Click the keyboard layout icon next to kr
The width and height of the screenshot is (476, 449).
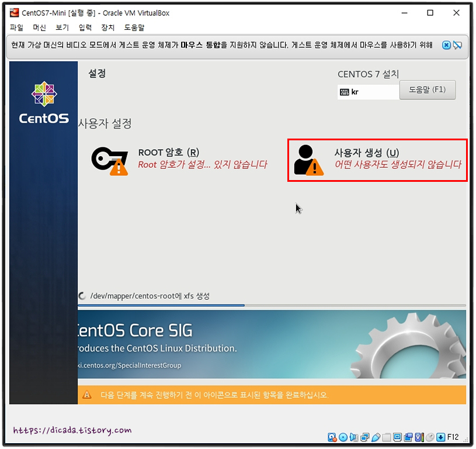pyautogui.click(x=344, y=92)
